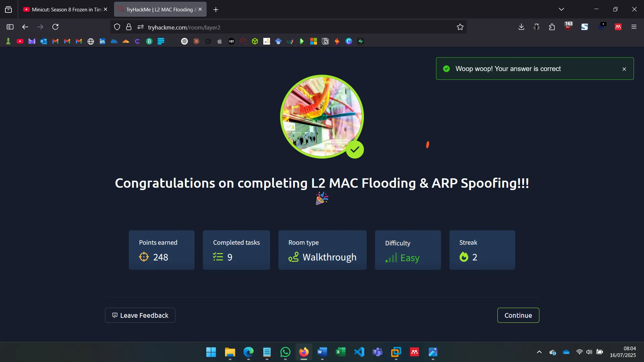Toggle the ad blocker extension with 163 badge
This screenshot has width=644, height=362.
[568, 27]
